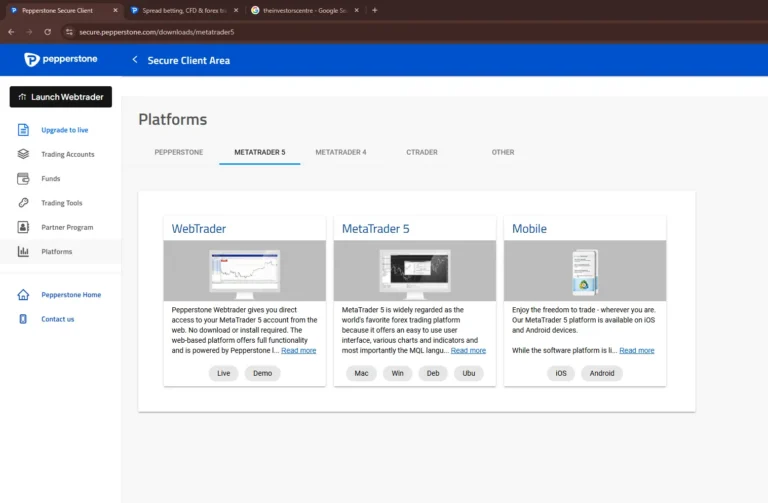Go to Pepperstone Home house icon
Image resolution: width=768 pixels, height=503 pixels.
pos(23,295)
